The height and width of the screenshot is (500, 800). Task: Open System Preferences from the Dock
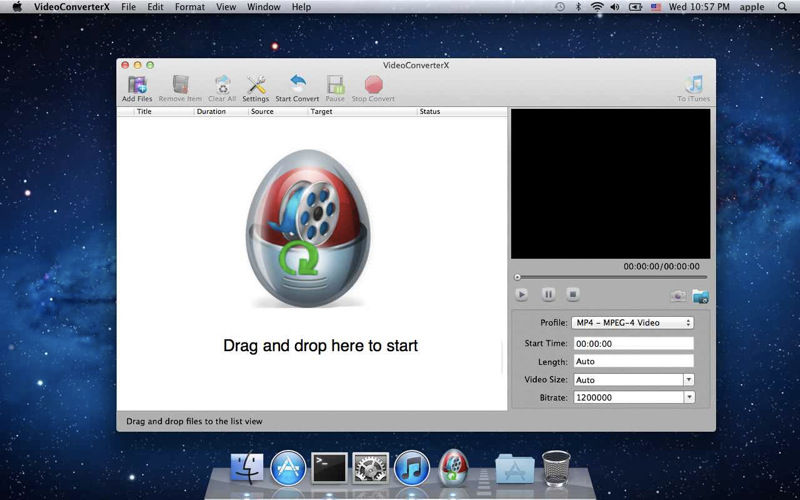click(370, 468)
